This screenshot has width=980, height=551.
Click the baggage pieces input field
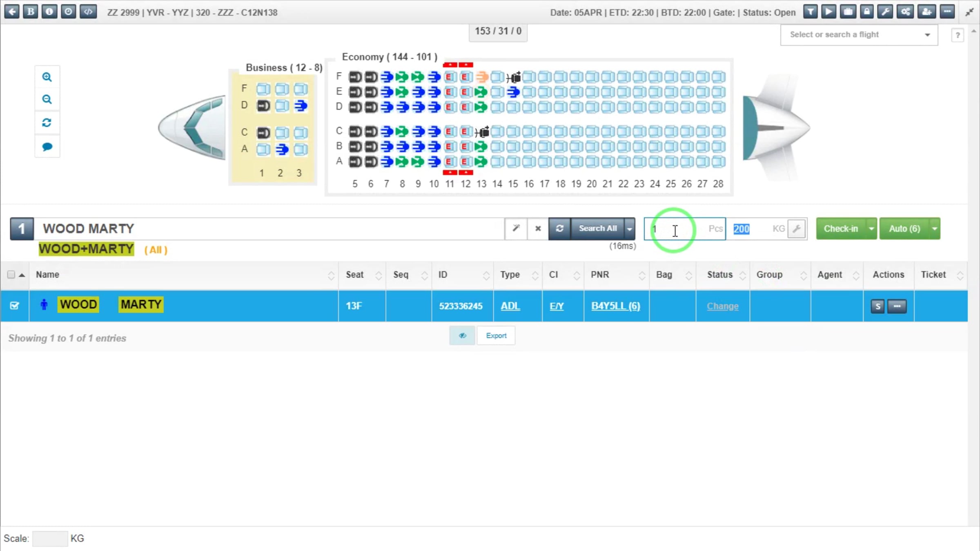point(685,229)
